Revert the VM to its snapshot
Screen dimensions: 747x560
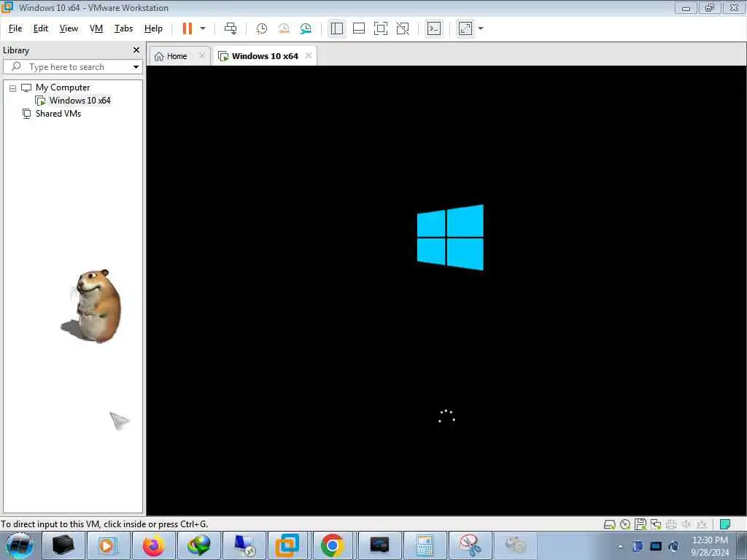coord(284,28)
